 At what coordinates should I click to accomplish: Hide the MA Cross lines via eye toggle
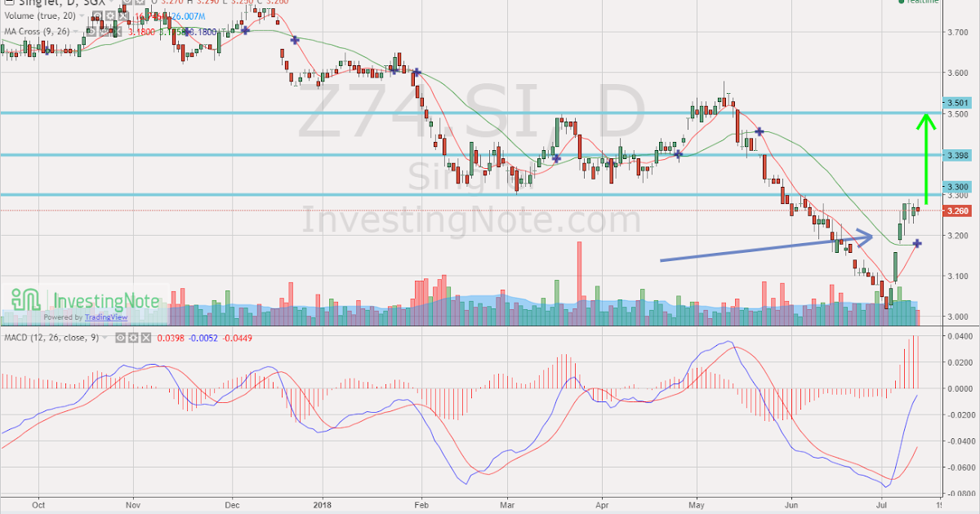91,31
